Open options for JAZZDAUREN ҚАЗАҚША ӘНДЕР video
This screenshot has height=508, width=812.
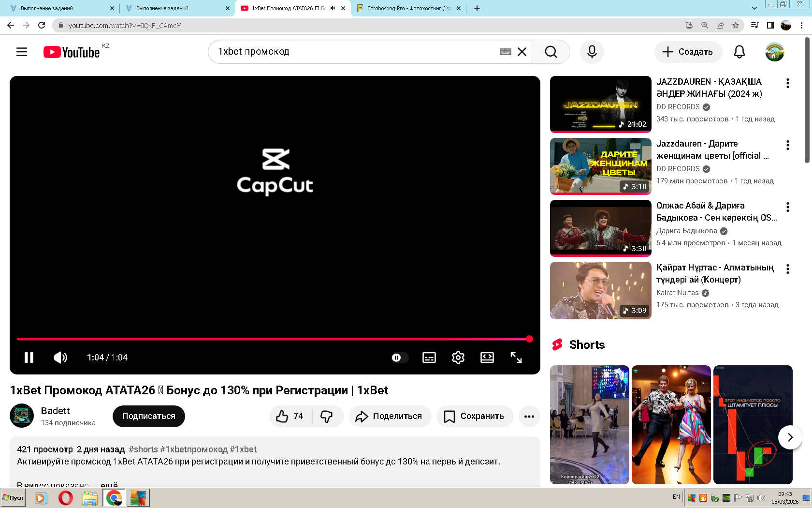click(788, 83)
